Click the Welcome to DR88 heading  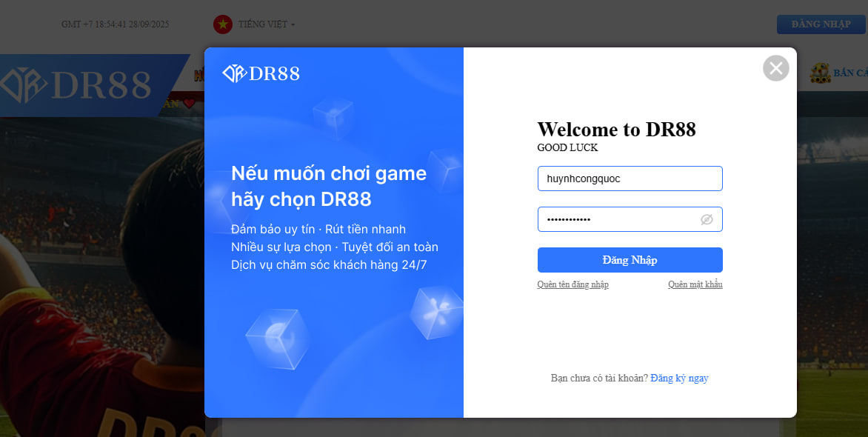click(616, 130)
